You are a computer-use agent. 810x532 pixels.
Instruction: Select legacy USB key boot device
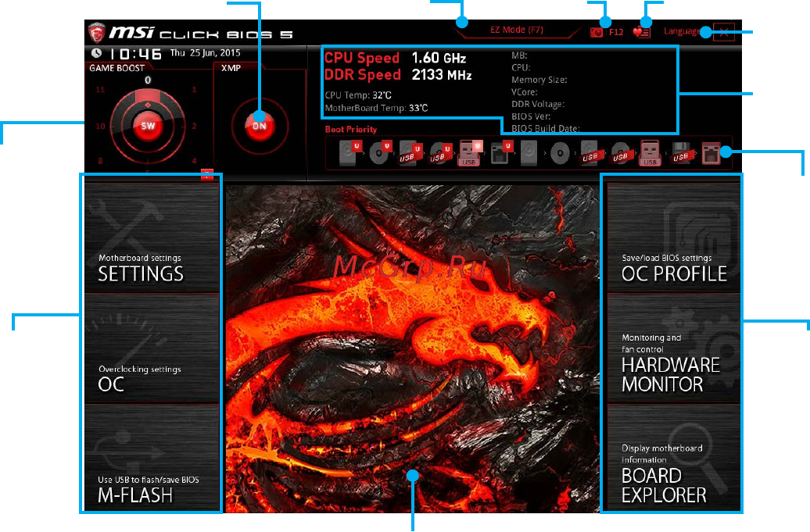tap(650, 154)
